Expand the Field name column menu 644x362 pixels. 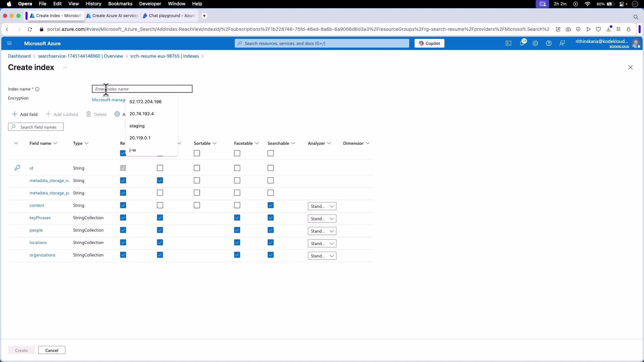[x=55, y=143]
